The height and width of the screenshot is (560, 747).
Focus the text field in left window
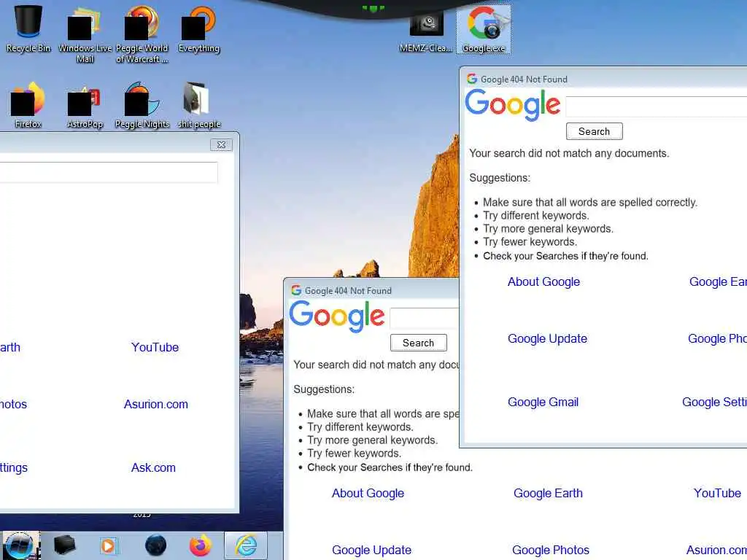point(109,172)
